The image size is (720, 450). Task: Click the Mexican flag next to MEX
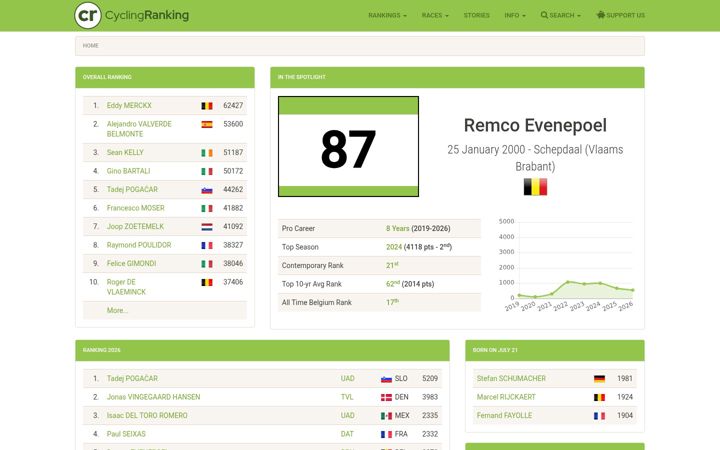pos(386,416)
